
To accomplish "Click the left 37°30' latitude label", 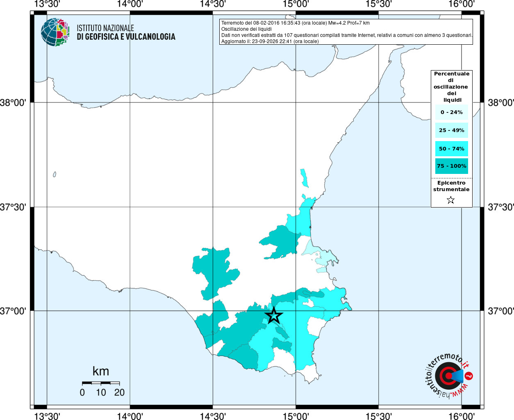I will [x=13, y=207].
